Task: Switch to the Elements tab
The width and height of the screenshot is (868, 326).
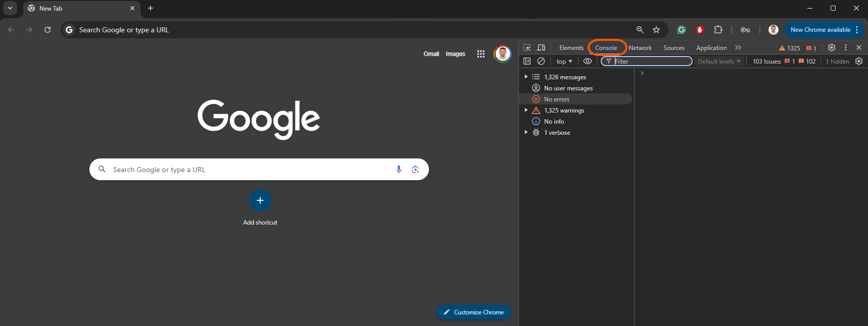Action: click(x=571, y=48)
